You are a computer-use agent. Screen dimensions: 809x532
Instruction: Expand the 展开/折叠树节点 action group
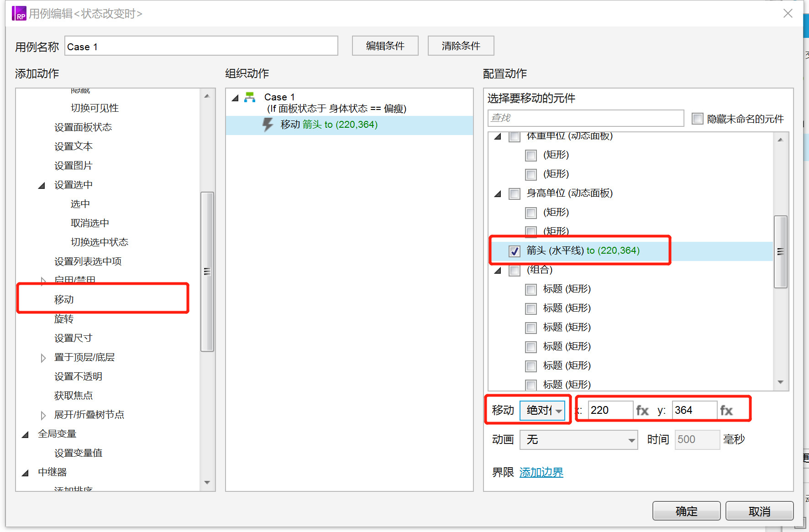pyautogui.click(x=43, y=415)
